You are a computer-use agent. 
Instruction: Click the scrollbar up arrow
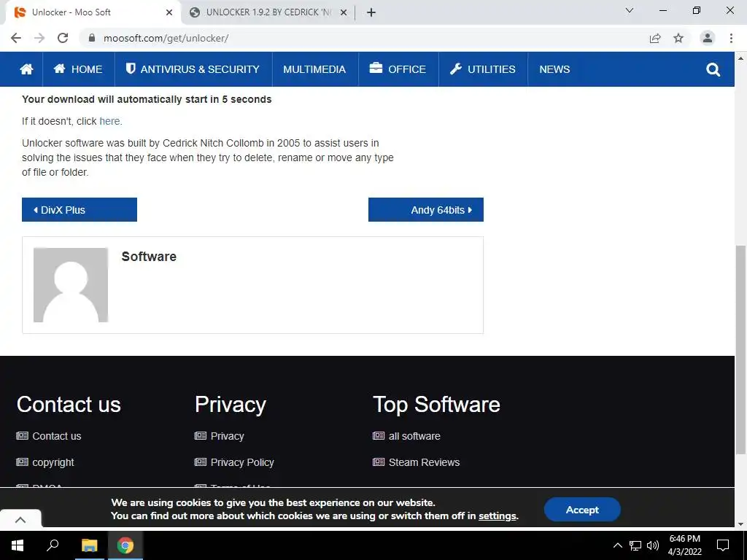[x=740, y=58]
